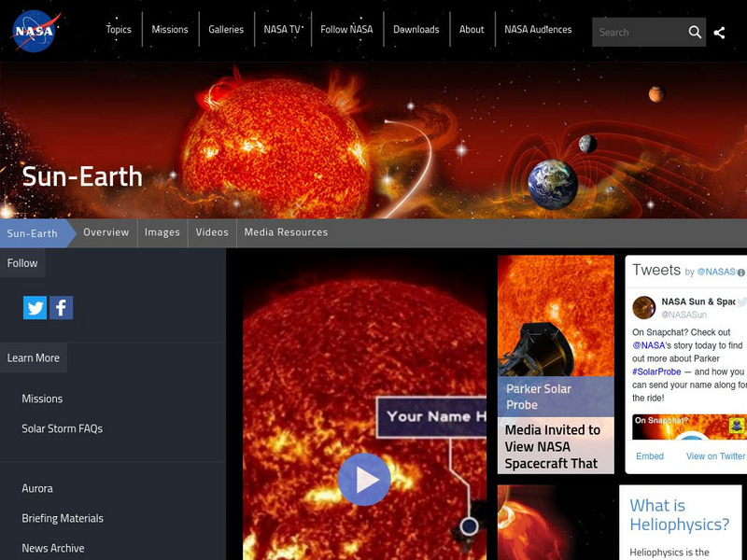Image resolution: width=747 pixels, height=560 pixels.
Task: Switch to the Overview tab
Action: tap(106, 232)
